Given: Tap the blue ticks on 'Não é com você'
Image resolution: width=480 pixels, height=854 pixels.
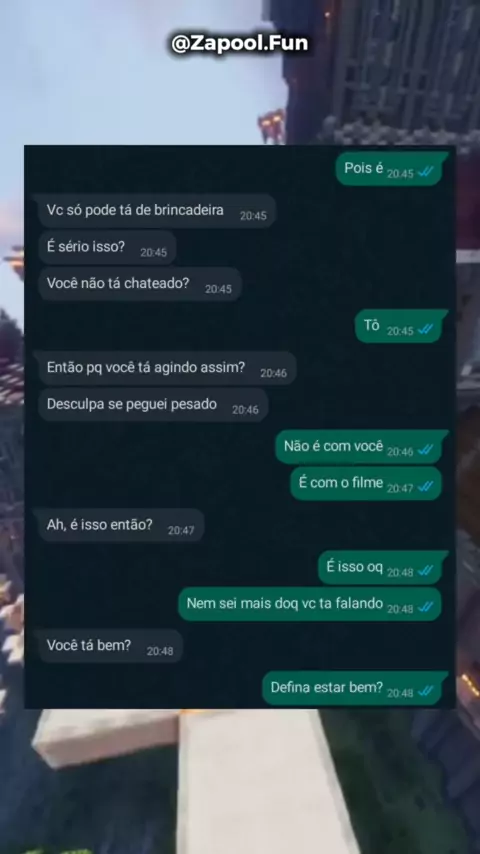Looking at the screenshot, I should pos(426,450).
